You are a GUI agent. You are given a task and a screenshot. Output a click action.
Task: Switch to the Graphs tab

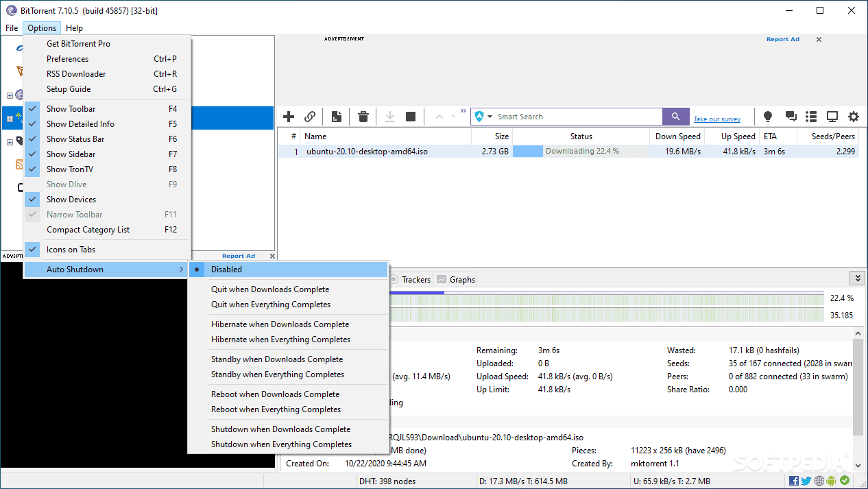coord(457,279)
